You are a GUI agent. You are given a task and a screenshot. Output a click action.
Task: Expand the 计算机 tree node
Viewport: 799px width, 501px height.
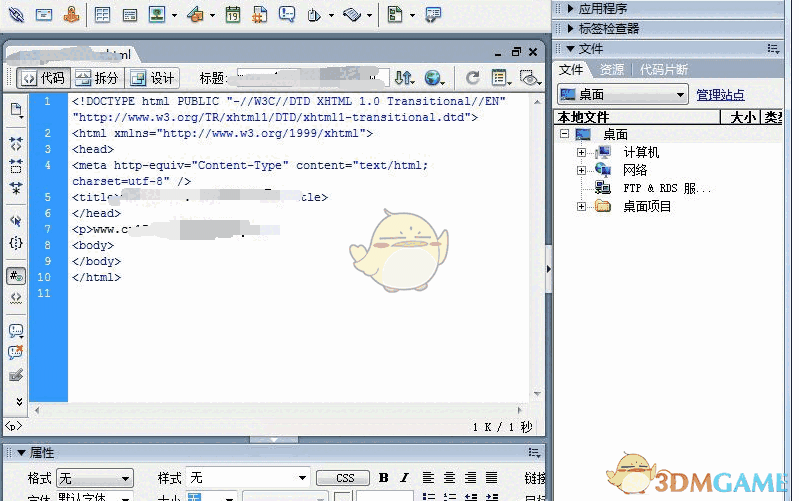(x=581, y=152)
